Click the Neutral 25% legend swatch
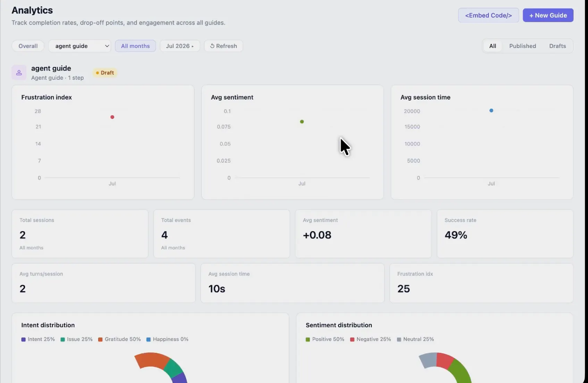The height and width of the screenshot is (383, 588). pos(399,339)
